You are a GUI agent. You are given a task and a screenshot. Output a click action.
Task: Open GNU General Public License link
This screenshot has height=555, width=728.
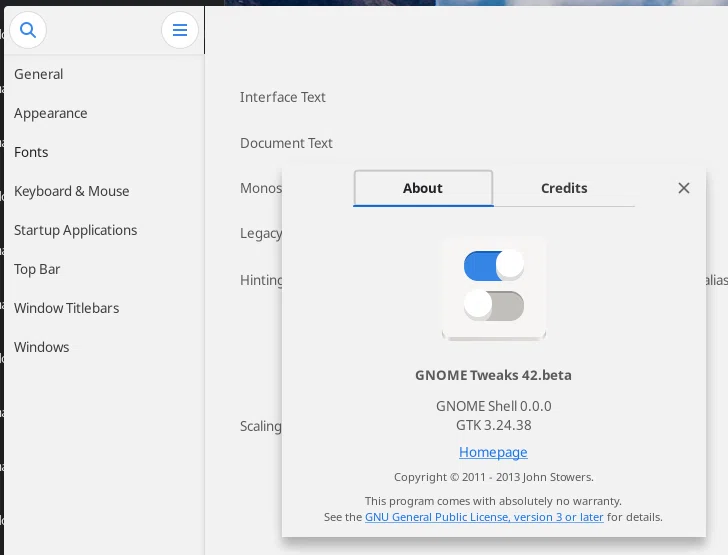point(484,517)
